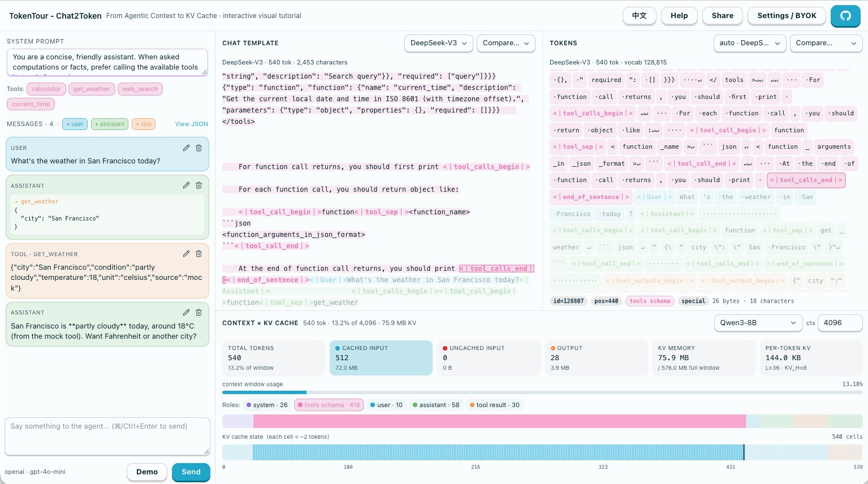Toggle the get_weather tool chip

(92, 89)
